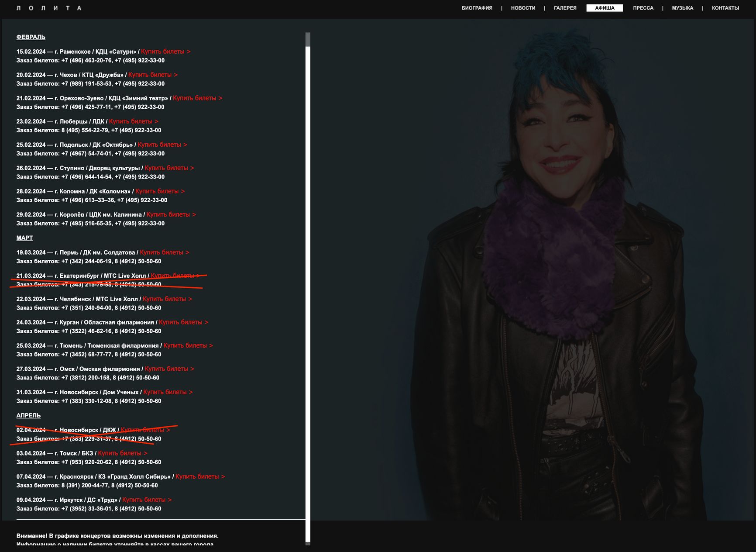Image resolution: width=756 pixels, height=552 pixels.
Task: Buy tickets for Томск БКЗ concert
Action: click(x=123, y=453)
